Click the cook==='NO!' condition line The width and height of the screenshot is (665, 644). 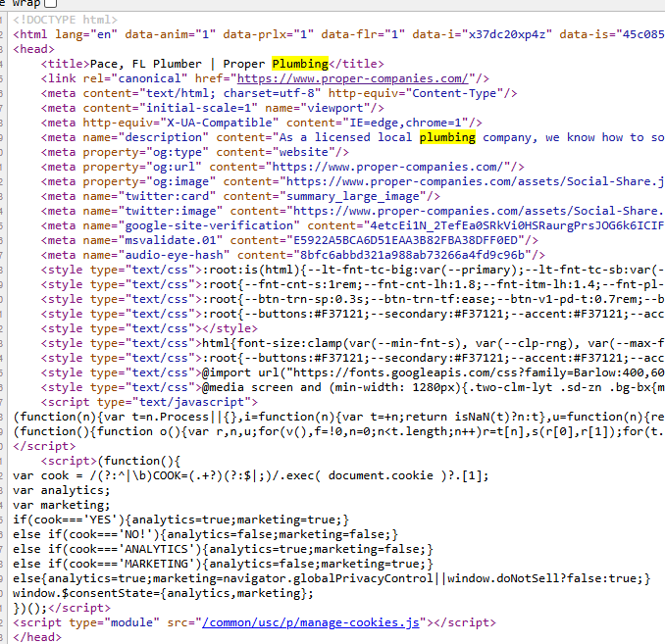(x=205, y=534)
